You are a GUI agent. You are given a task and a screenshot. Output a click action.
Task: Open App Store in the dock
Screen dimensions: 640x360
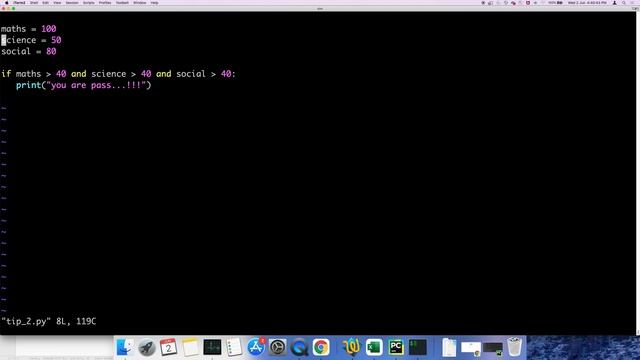[256, 347]
